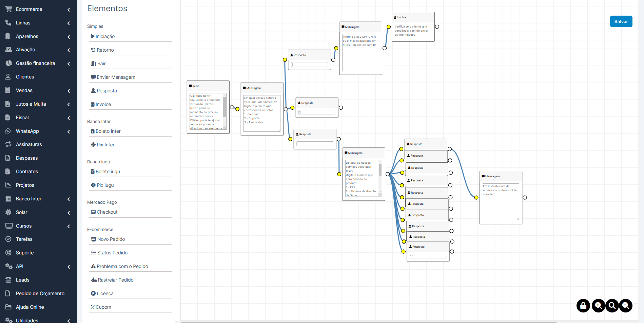
Task: Click the zoom out magnifier icon
Action: (626, 306)
